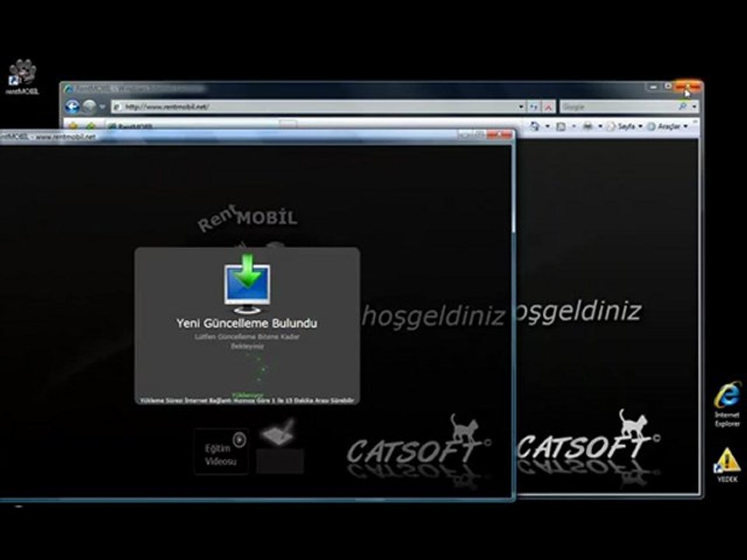Screen dimensions: 747x560
Task: Click the RentMOBİL logo in popup
Action: (x=247, y=218)
